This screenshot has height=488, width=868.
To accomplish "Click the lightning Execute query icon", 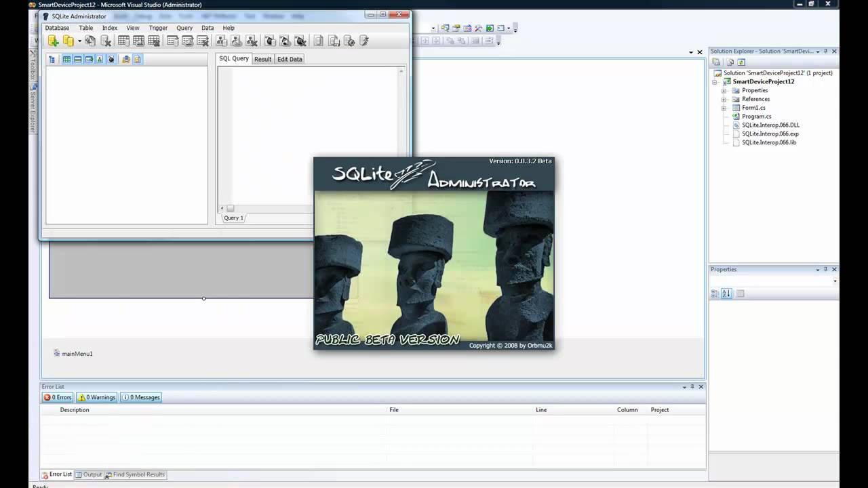I will (364, 41).
